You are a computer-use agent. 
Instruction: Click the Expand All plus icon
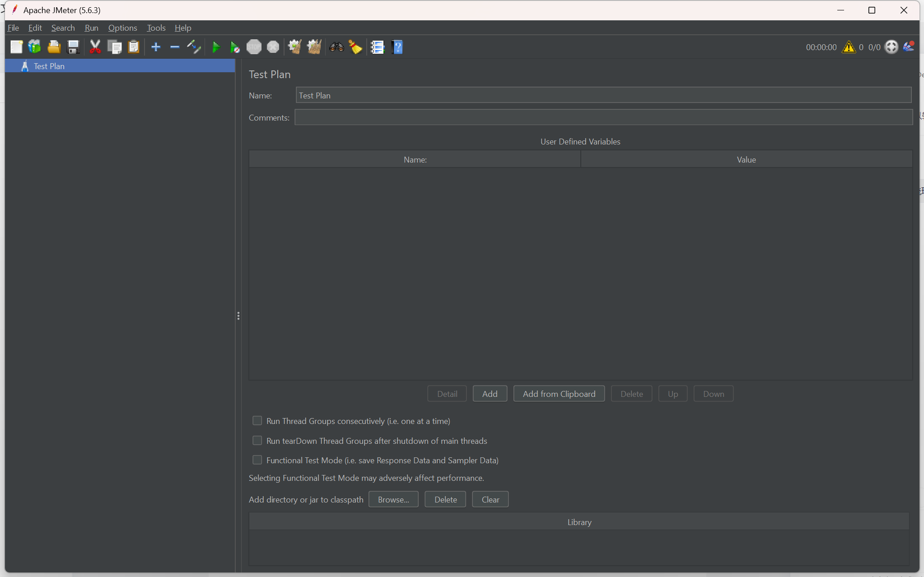tap(156, 47)
